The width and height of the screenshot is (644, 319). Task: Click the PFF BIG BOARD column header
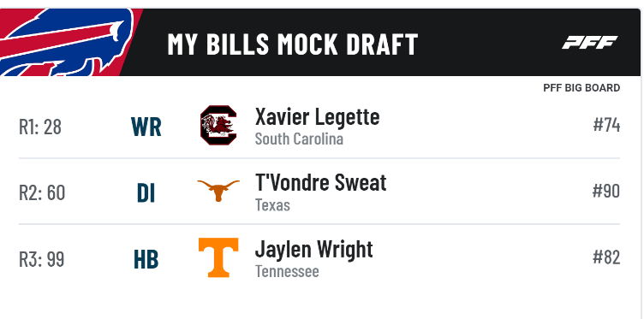pos(581,88)
